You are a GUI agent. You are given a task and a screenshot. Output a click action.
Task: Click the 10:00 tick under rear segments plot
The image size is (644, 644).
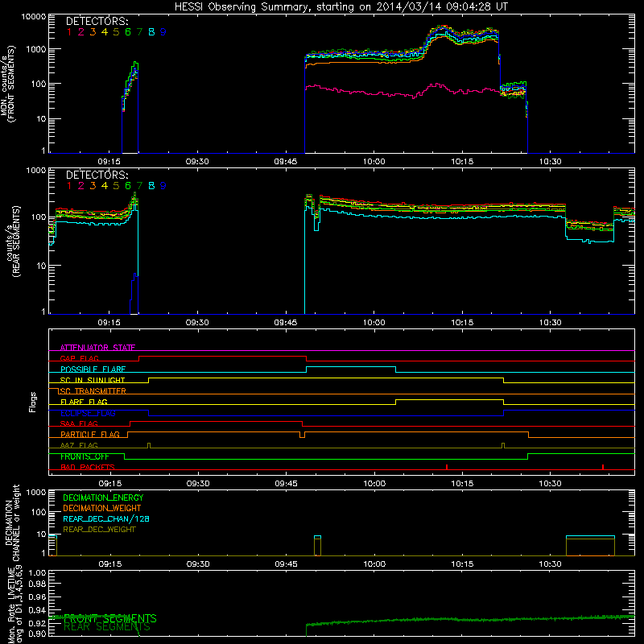coord(374,323)
